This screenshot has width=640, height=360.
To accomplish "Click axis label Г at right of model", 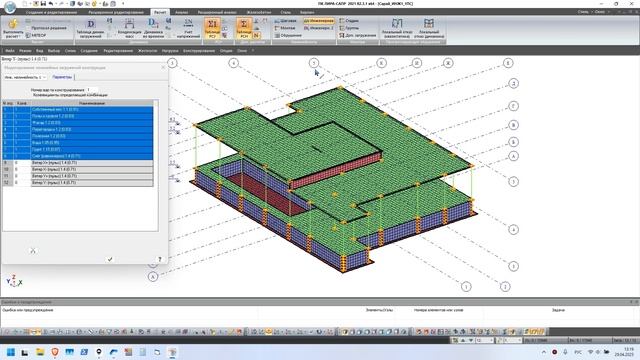I will 513,106.
